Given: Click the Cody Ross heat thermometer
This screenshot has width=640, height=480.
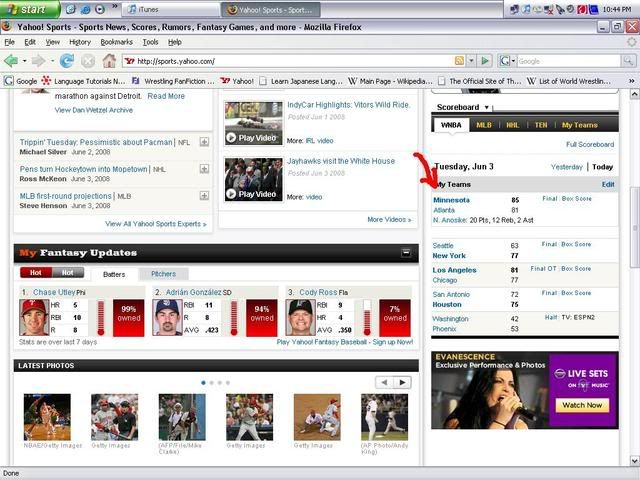Looking at the screenshot, I should tap(367, 318).
